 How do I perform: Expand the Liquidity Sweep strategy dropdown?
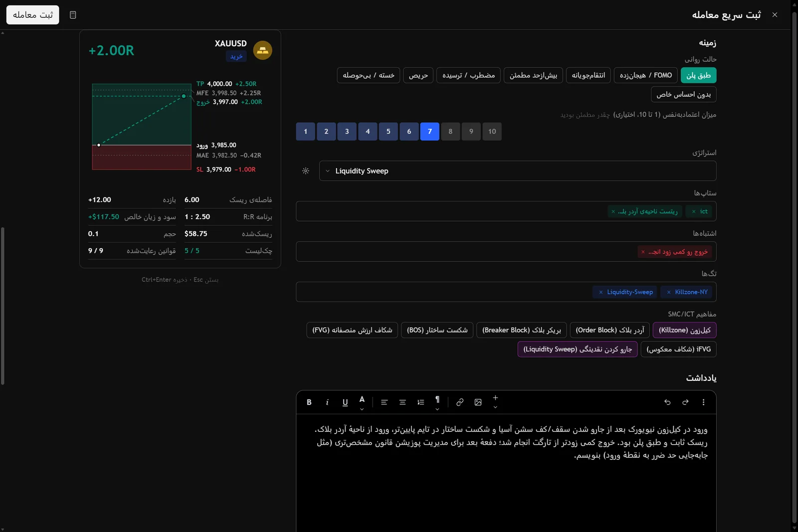518,171
